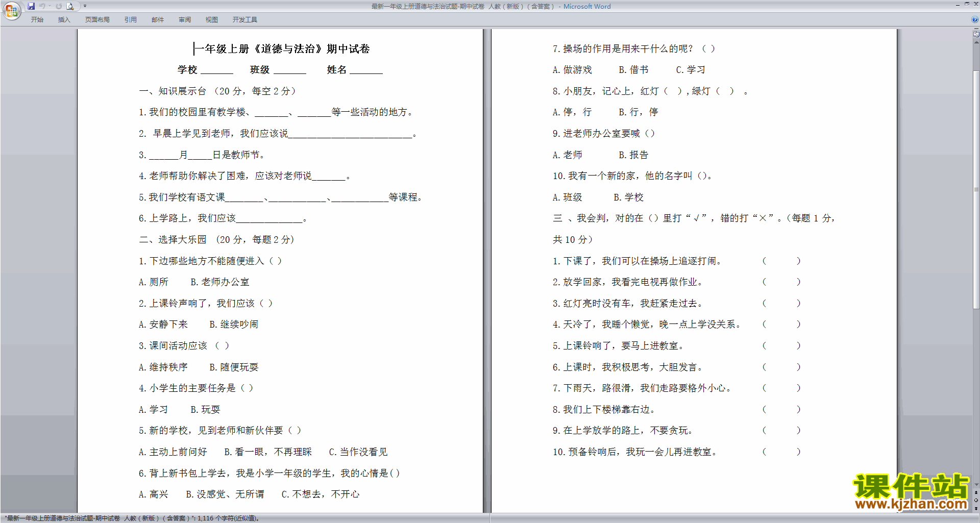Click option A. 维持秩序

163,367
